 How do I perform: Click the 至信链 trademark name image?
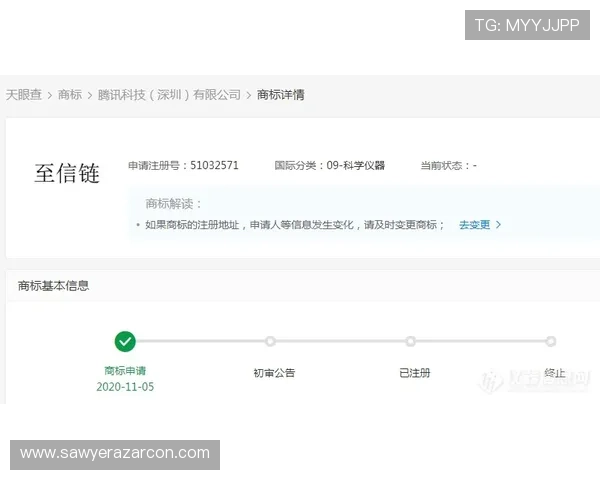pyautogui.click(x=67, y=173)
